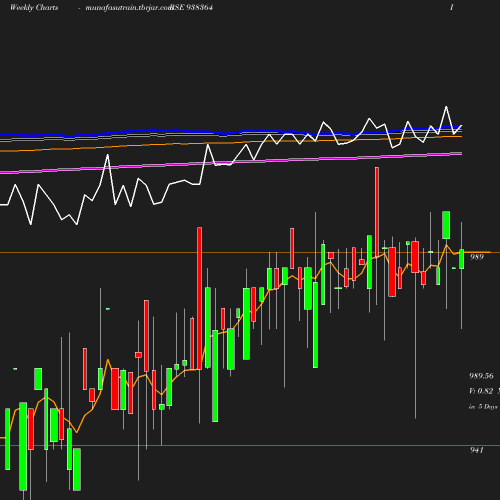Click the '989' price level label
Screen dimensions: 500x500
pyautogui.click(x=477, y=257)
